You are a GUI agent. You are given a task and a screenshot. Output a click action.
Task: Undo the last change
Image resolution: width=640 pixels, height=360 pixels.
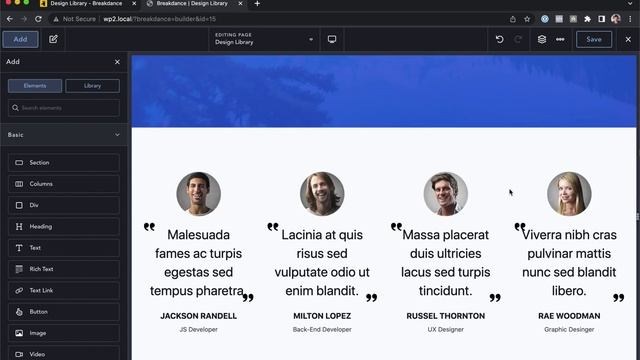click(x=500, y=40)
